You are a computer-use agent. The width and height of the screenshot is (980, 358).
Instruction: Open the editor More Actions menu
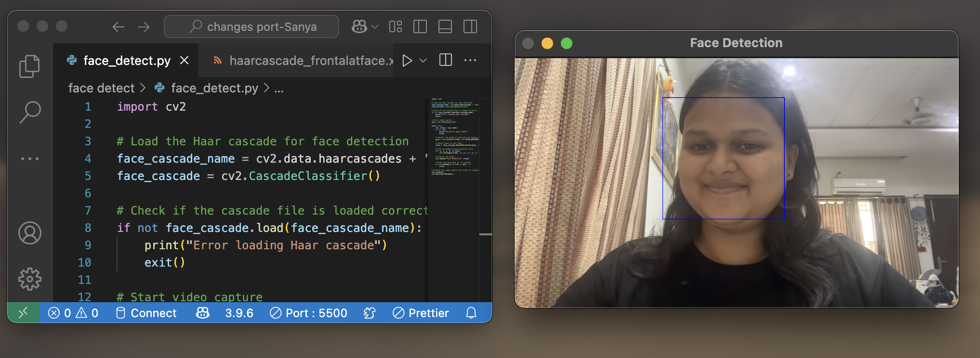470,60
